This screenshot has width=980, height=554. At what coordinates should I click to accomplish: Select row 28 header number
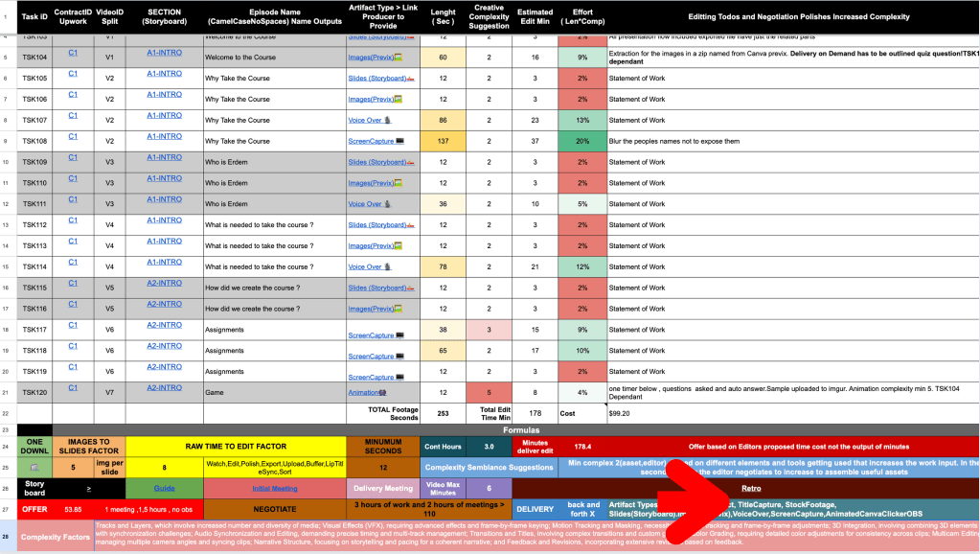coord(6,537)
